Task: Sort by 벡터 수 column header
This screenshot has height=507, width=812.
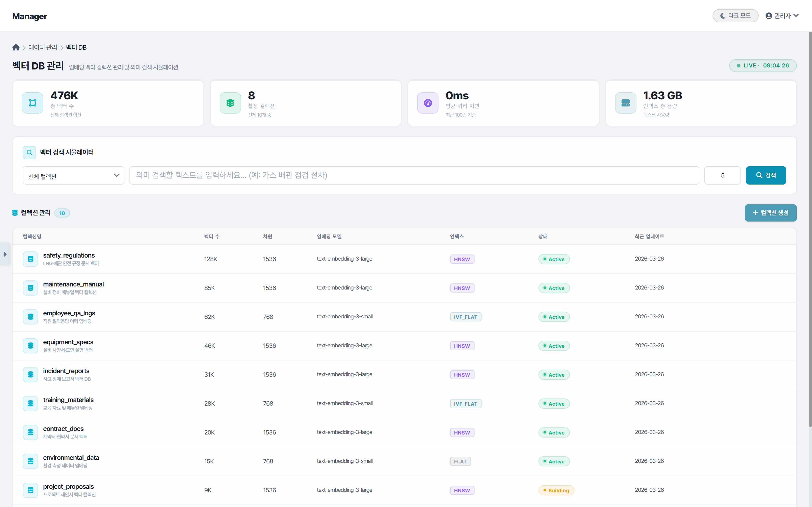Action: (212, 237)
